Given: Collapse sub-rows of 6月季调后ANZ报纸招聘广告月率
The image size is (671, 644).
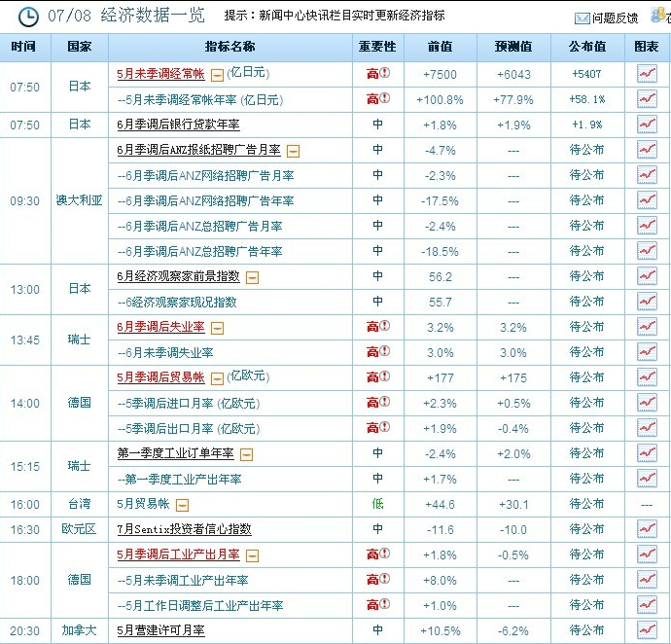Looking at the screenshot, I should click(x=293, y=151).
